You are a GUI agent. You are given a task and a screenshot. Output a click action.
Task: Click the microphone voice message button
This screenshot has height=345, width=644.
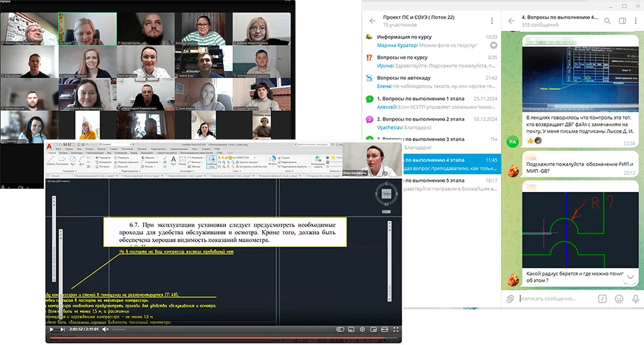(x=636, y=299)
